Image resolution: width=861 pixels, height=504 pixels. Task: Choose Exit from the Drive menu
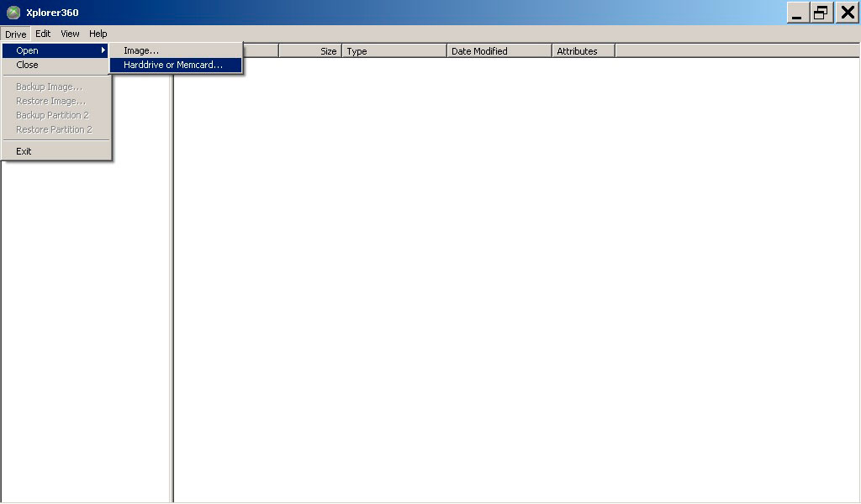(x=55, y=151)
